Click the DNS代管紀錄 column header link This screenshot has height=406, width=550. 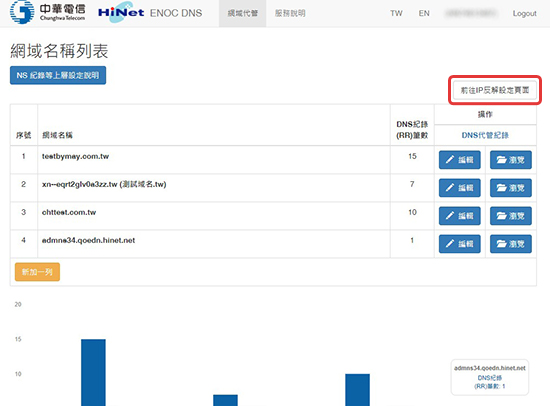(485, 135)
